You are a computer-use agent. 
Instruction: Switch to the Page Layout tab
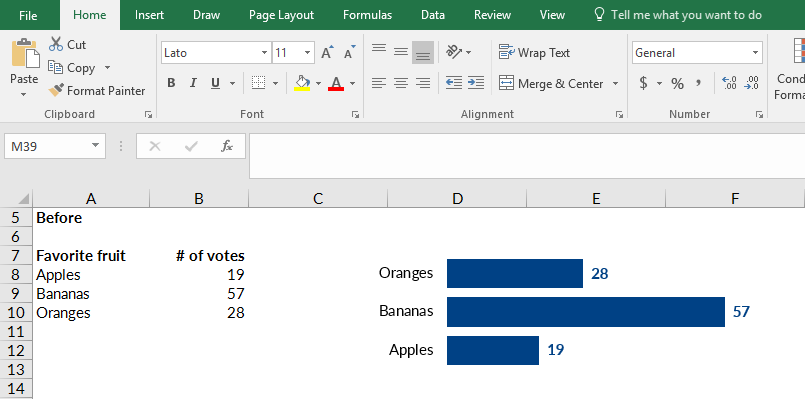coord(281,15)
